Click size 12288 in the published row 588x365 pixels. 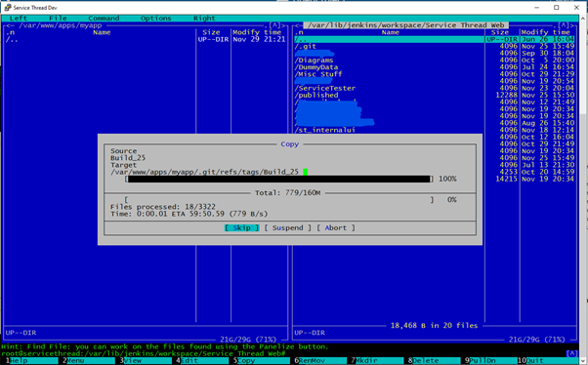[506, 96]
